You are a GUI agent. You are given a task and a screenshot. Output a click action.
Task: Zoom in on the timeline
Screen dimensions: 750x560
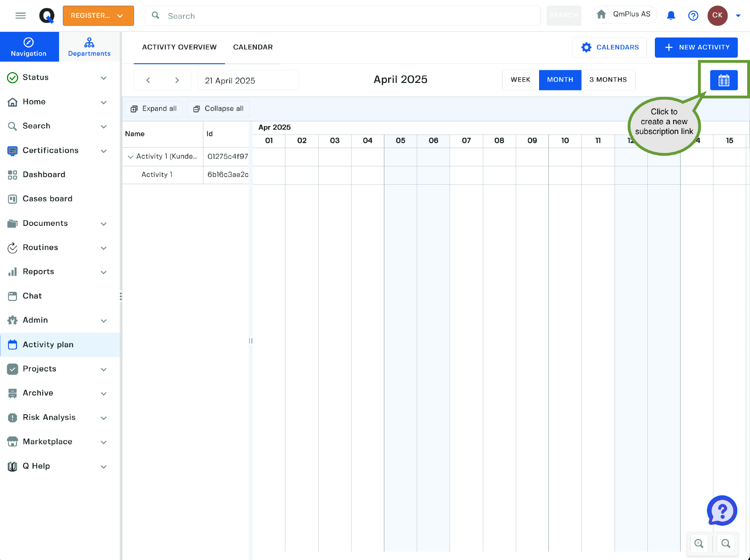pyautogui.click(x=699, y=544)
